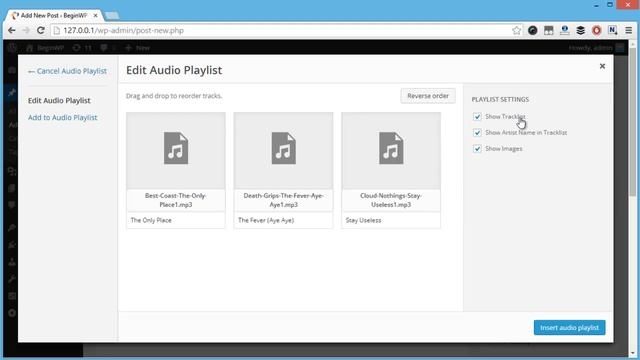Close the Add New Post tab
This screenshot has width=640, height=360.
(x=96, y=16)
